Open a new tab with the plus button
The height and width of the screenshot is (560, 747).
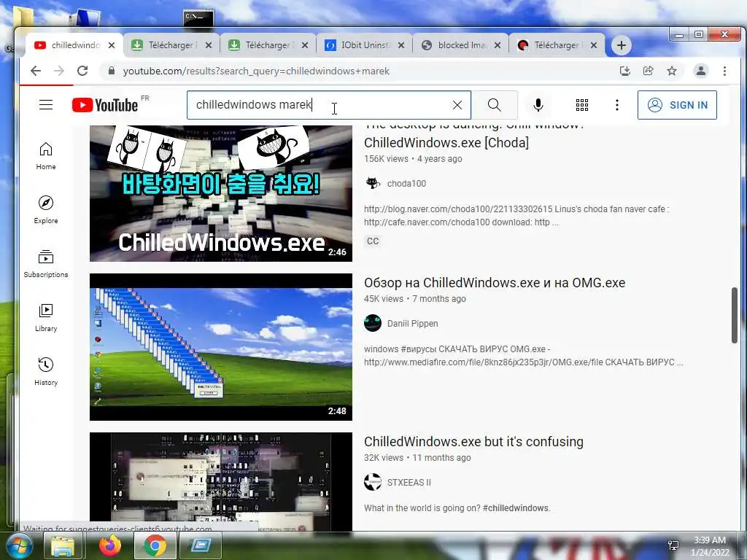(x=621, y=45)
